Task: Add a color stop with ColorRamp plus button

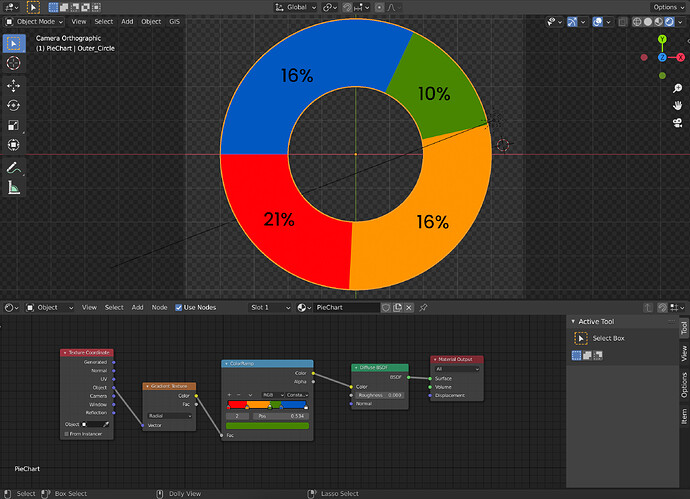Action: [x=229, y=395]
